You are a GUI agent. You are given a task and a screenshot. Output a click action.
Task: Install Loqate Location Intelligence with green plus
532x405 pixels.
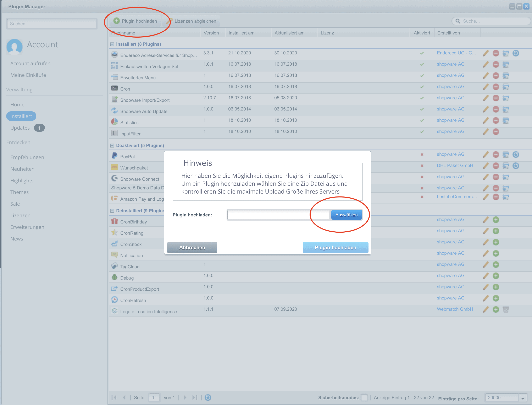click(496, 309)
